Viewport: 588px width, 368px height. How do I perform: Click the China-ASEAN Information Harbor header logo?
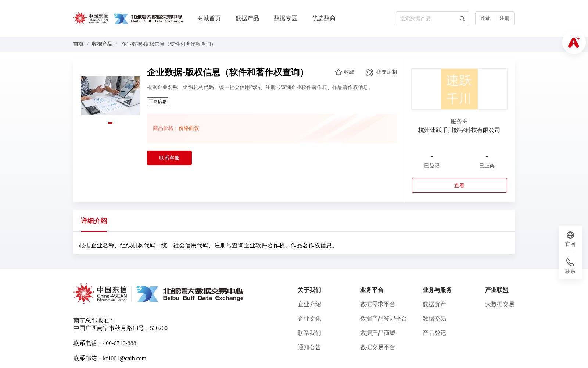click(91, 18)
